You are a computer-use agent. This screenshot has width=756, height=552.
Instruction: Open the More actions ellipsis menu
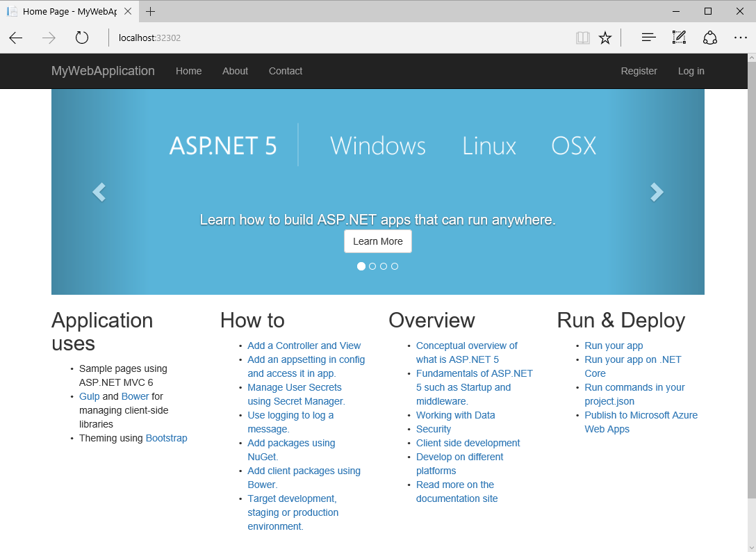[740, 38]
